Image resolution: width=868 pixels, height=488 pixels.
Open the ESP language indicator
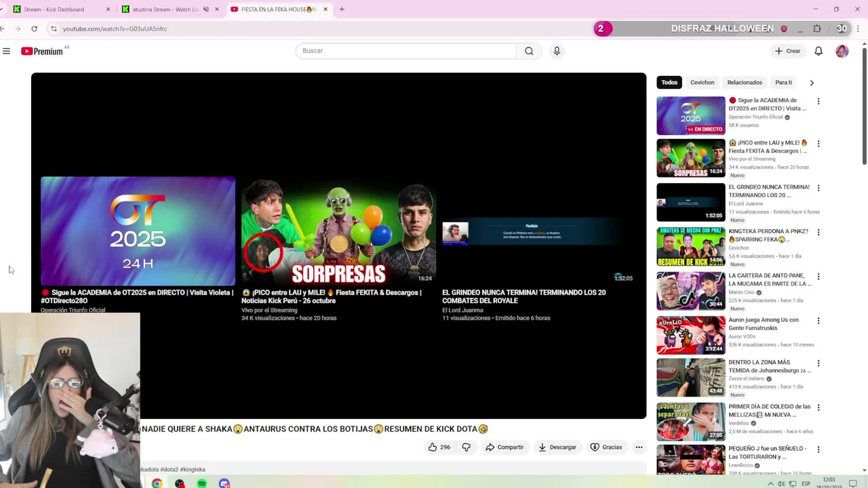pos(806,484)
